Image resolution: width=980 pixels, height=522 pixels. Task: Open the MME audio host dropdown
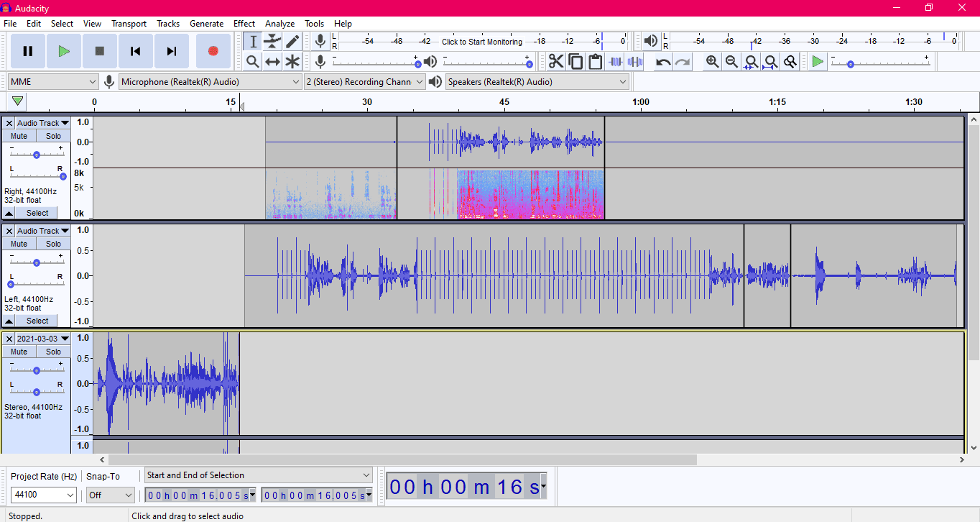click(x=53, y=82)
